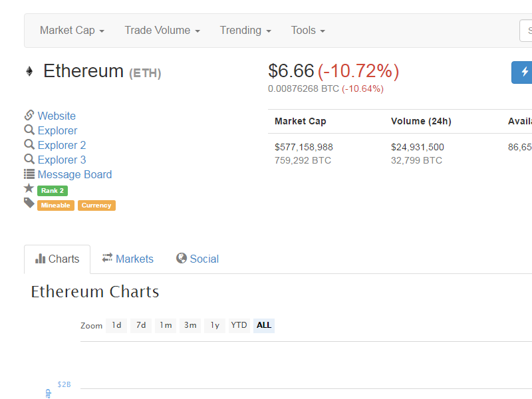Open the Market Cap dropdown menu
Viewport: 532px width, 399px height.
pyautogui.click(x=72, y=31)
